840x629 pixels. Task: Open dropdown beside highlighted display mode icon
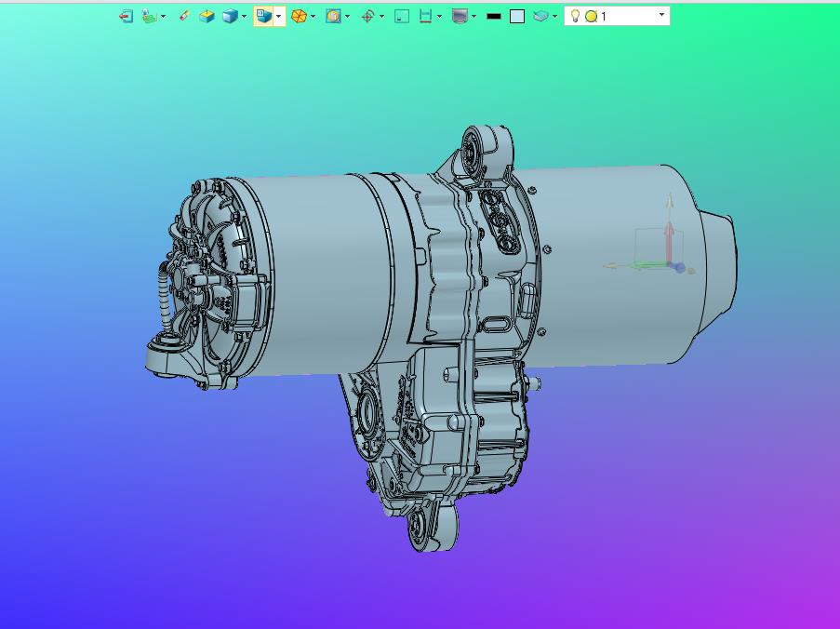278,17
